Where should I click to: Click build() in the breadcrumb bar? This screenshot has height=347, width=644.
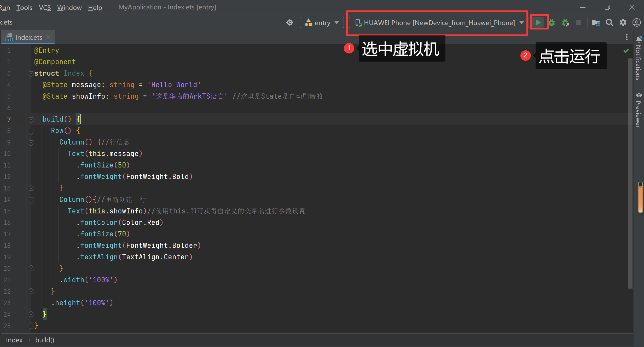[45, 340]
